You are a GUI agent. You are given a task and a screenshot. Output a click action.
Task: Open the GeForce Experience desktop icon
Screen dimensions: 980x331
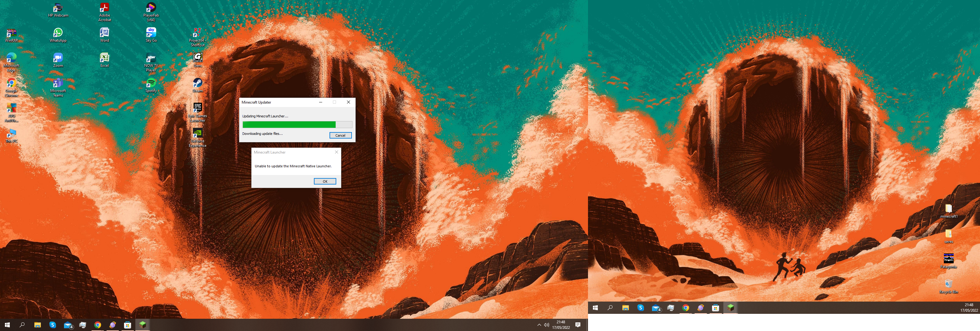[198, 133]
